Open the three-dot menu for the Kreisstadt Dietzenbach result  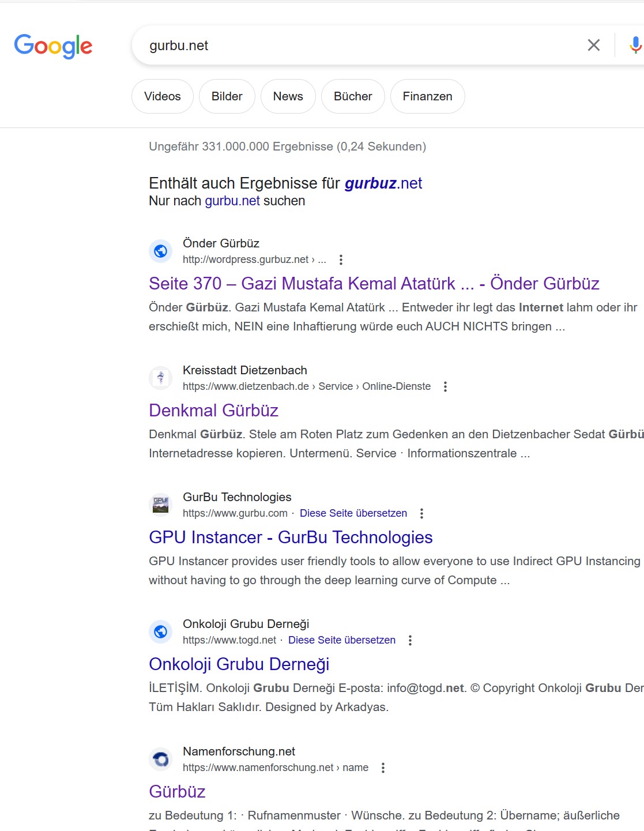[x=445, y=386]
